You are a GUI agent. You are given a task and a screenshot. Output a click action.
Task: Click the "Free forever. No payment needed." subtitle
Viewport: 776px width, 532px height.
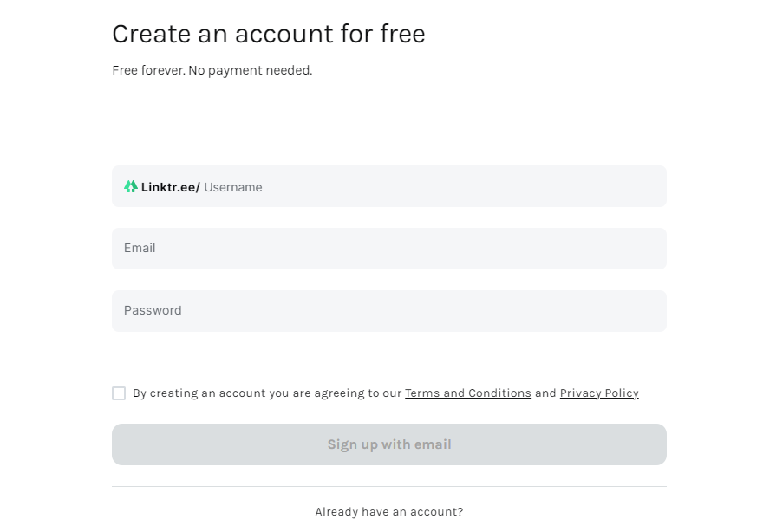pos(212,71)
